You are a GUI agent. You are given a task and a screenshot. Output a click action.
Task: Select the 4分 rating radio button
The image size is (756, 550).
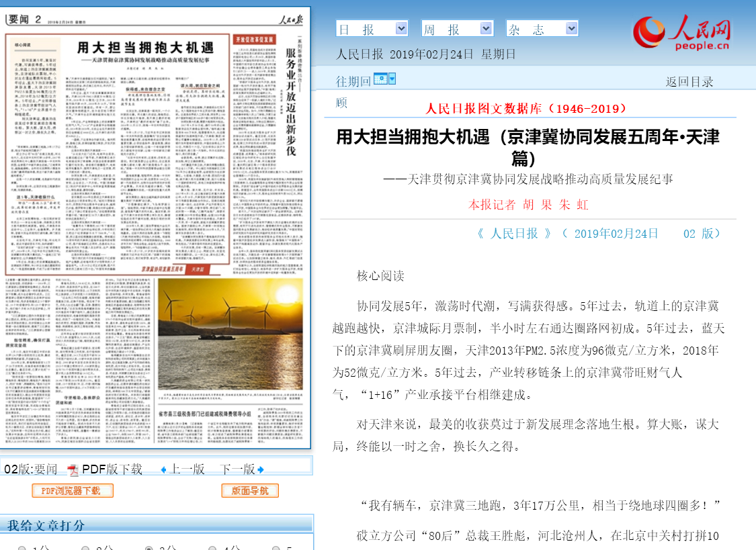coord(212,548)
